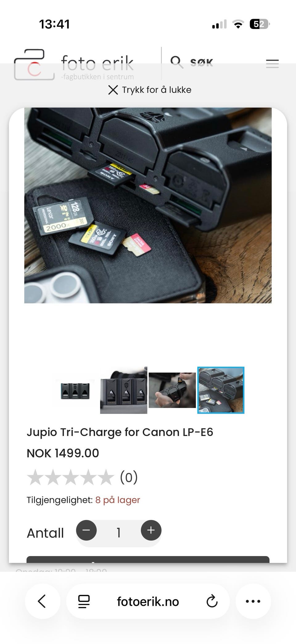Select the second charger thumbnail
This screenshot has height=644, width=296.
coord(124,390)
